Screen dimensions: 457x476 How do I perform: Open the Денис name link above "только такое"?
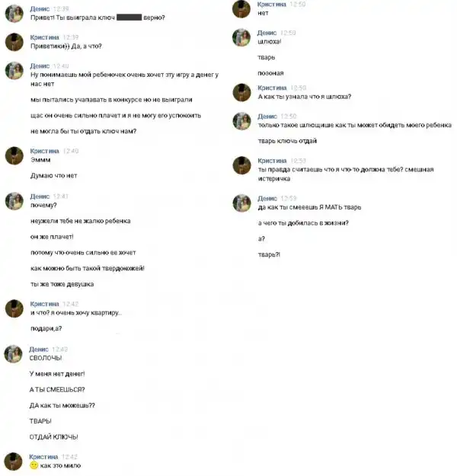pos(267,117)
